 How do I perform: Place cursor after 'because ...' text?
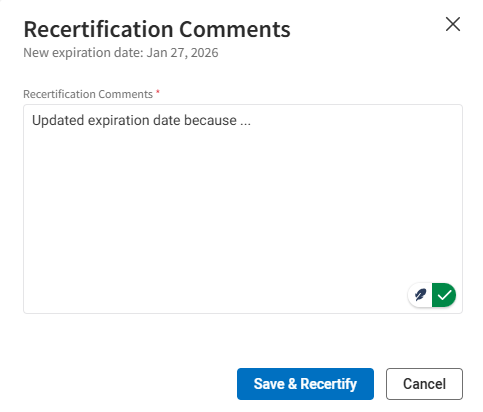tap(251, 120)
